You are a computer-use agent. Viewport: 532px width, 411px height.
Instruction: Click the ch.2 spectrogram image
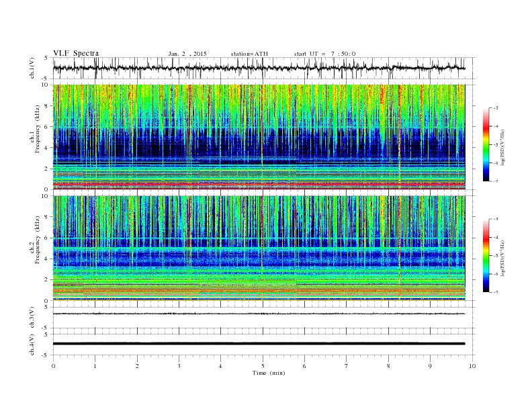[259, 248]
